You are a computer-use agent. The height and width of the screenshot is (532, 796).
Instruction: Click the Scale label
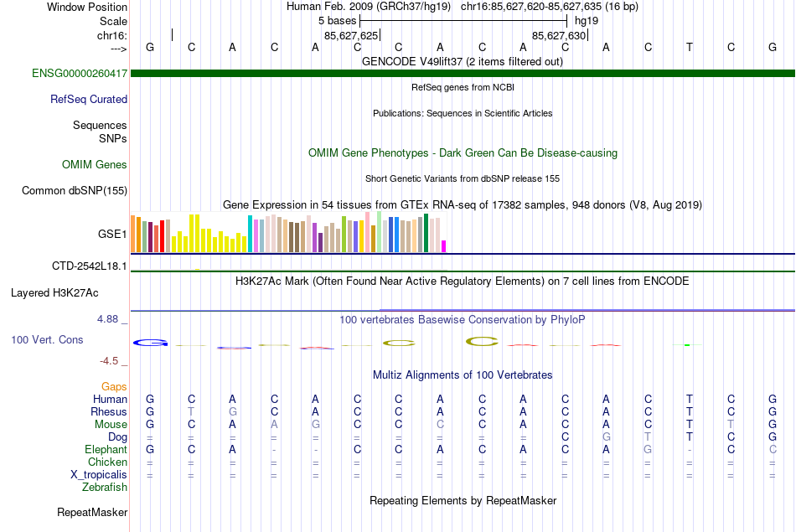tap(113, 21)
